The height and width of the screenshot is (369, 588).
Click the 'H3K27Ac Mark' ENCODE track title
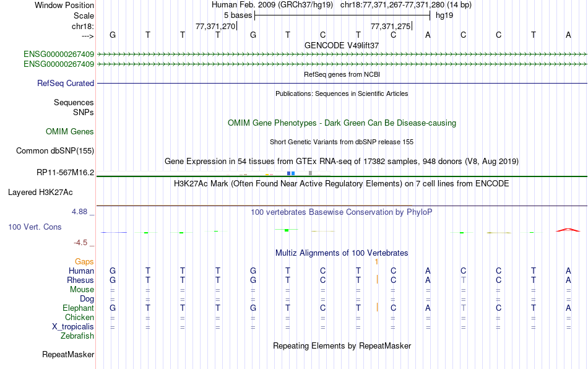pyautogui.click(x=342, y=183)
